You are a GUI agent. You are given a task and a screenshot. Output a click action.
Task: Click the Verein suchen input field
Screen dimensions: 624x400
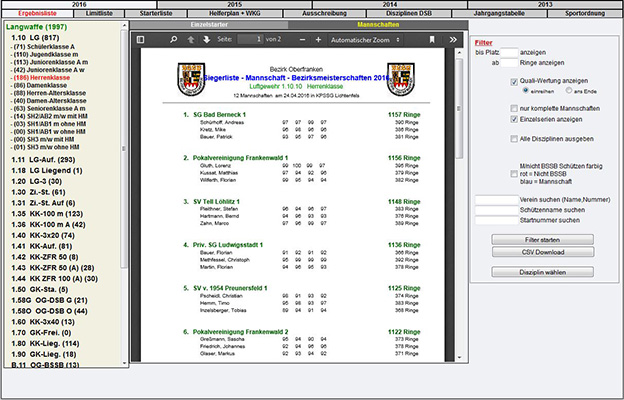click(497, 199)
